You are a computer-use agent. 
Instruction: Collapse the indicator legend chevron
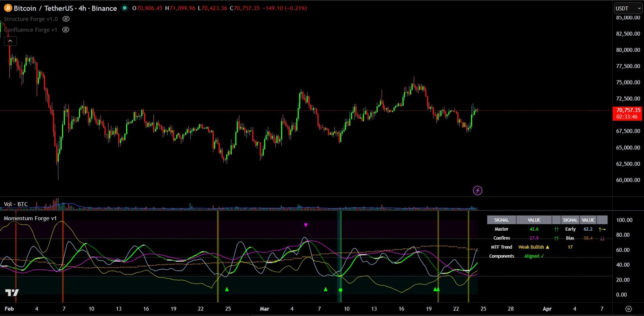click(x=10, y=41)
